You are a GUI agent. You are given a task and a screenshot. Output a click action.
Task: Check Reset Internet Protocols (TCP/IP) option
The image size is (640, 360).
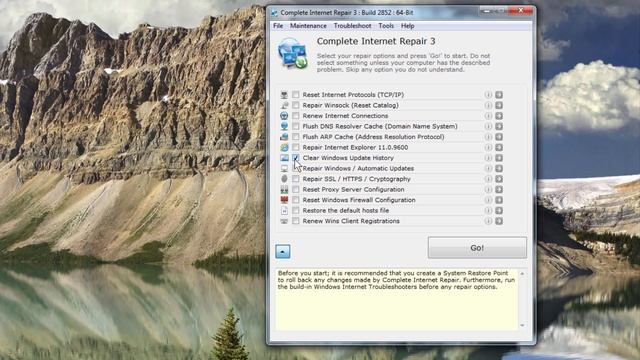pyautogui.click(x=296, y=95)
